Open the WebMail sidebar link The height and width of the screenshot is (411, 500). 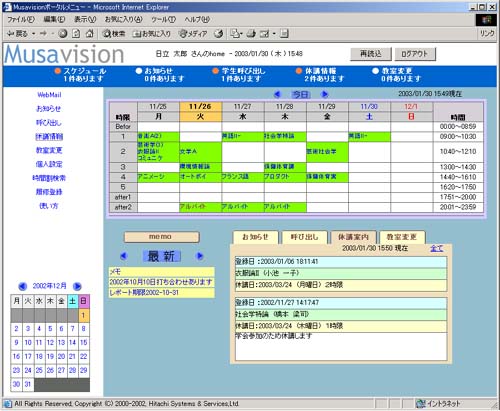click(49, 95)
